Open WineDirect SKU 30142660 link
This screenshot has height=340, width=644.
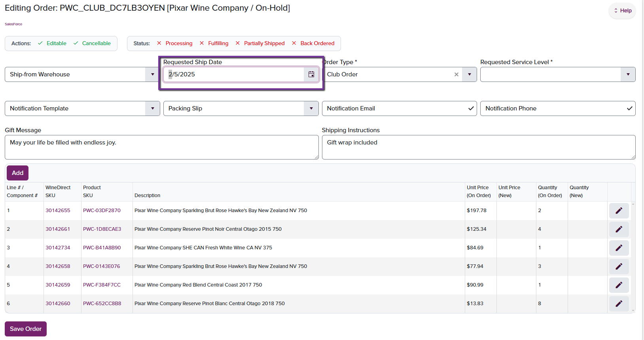[58, 304]
